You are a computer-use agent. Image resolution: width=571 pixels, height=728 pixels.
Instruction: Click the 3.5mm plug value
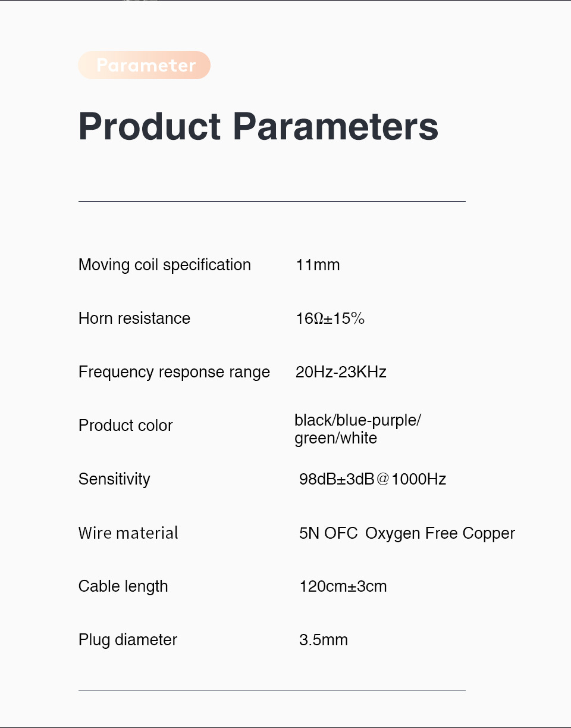[324, 640]
